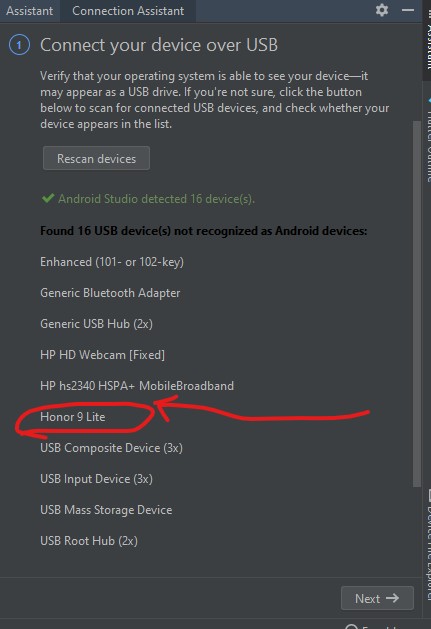
Task: Click the Next button
Action: pyautogui.click(x=377, y=598)
